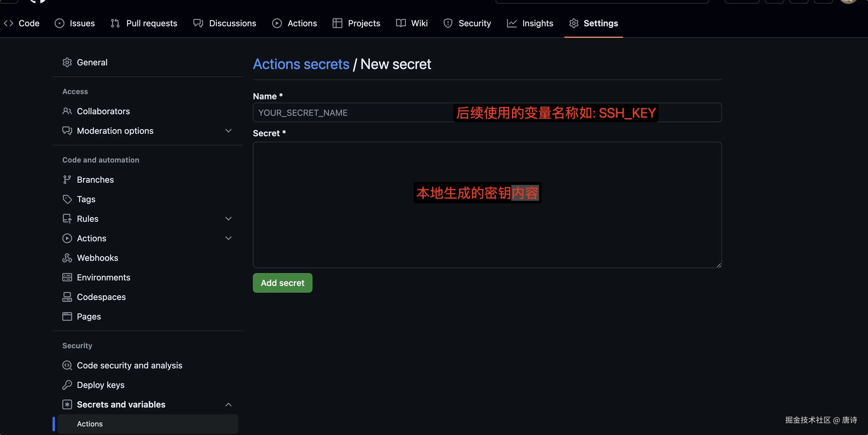868x435 pixels.
Task: Follow the Actions secrets breadcrumb link
Action: tap(301, 64)
